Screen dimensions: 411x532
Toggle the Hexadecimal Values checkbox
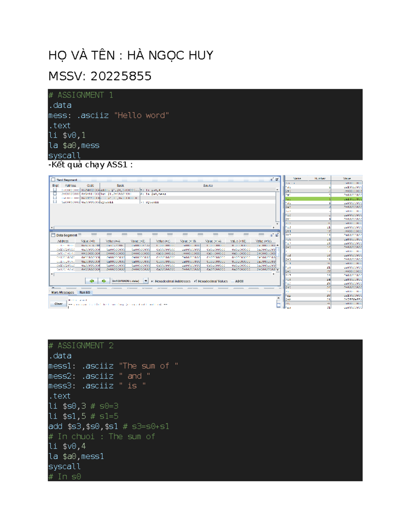[195, 281]
